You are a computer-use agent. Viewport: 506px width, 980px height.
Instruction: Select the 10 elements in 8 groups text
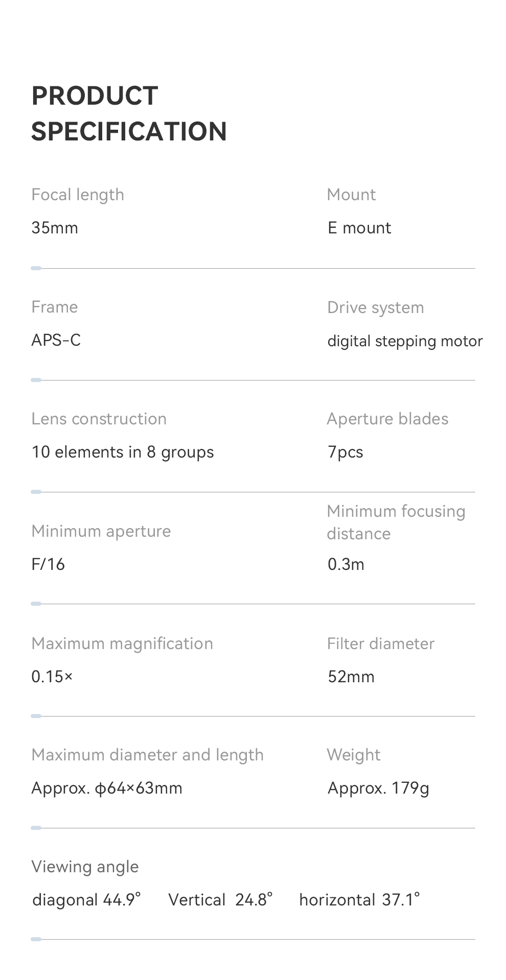(123, 452)
